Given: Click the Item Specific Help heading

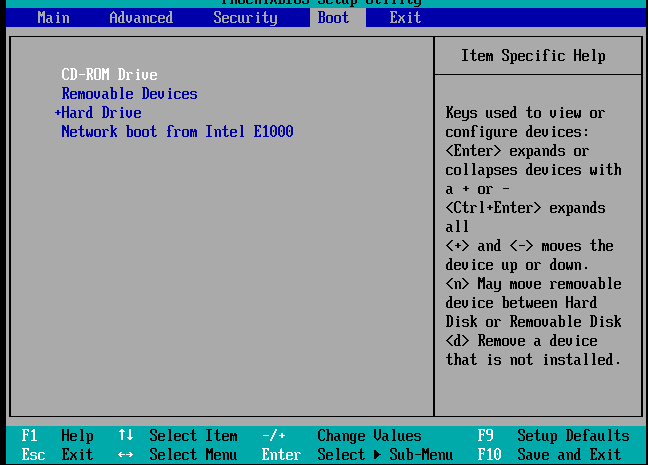Looking at the screenshot, I should (x=533, y=56).
